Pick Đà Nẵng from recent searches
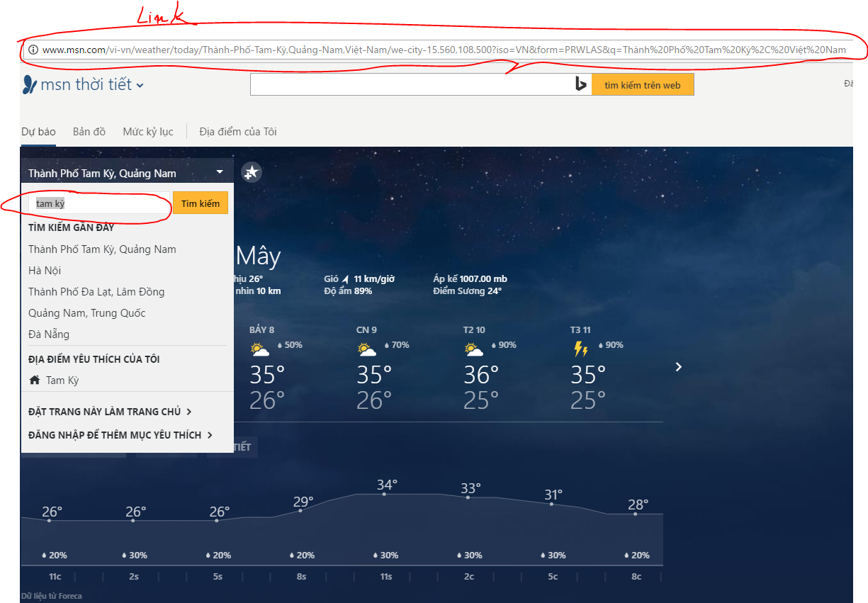 tap(49, 334)
